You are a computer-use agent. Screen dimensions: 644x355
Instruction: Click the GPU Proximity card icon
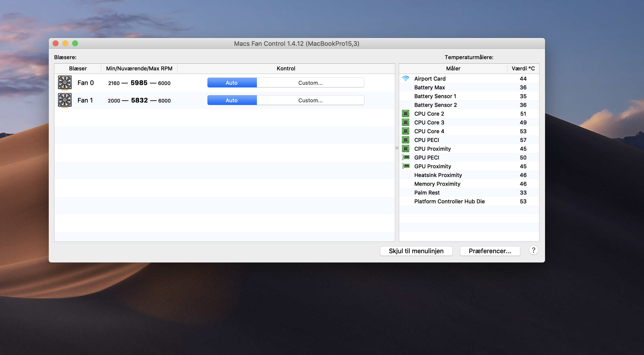(405, 166)
